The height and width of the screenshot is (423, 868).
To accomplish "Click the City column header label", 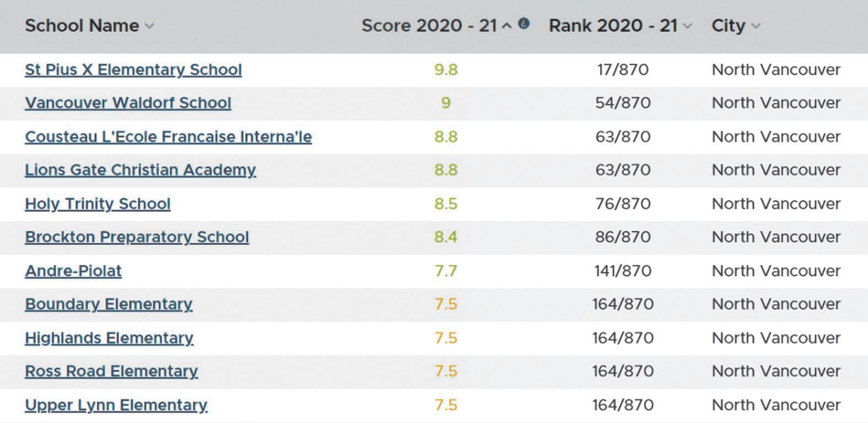I will click(x=728, y=25).
